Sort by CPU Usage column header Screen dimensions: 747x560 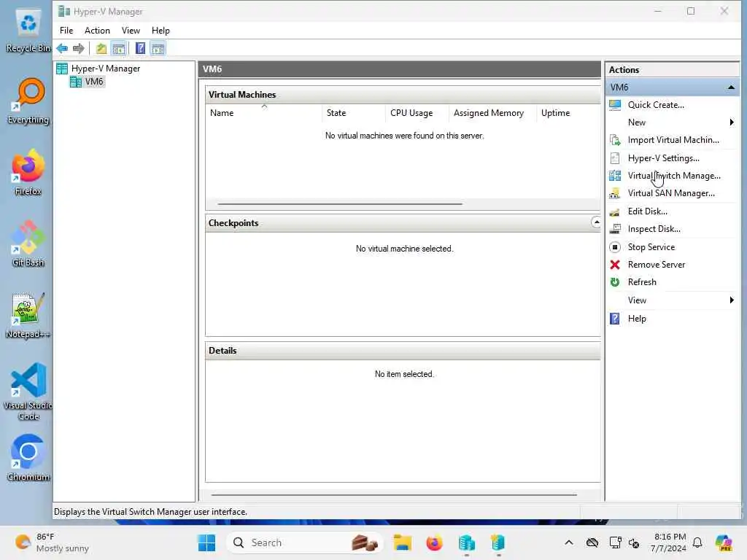point(417,113)
